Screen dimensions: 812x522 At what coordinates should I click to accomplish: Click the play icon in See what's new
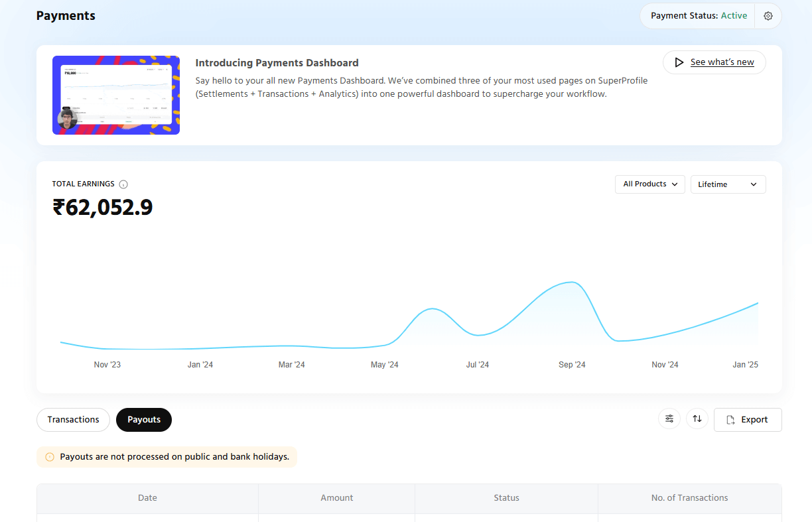pos(679,62)
